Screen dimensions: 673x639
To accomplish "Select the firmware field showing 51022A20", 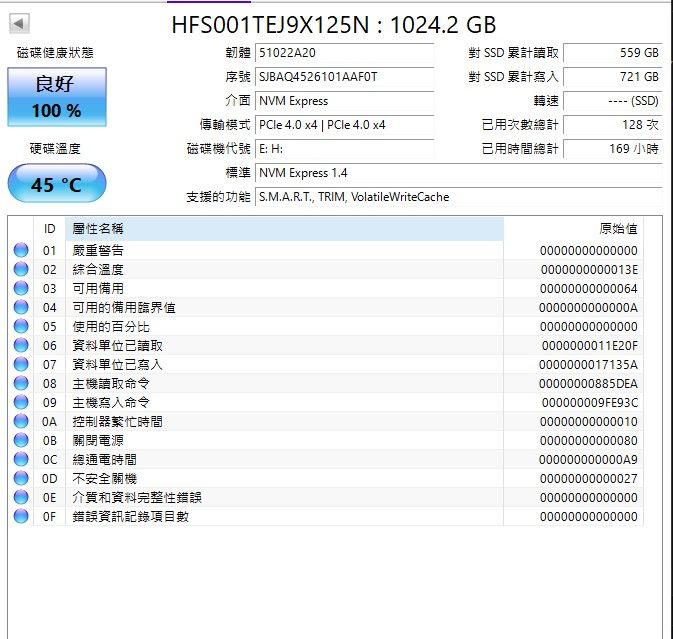I will (344, 53).
